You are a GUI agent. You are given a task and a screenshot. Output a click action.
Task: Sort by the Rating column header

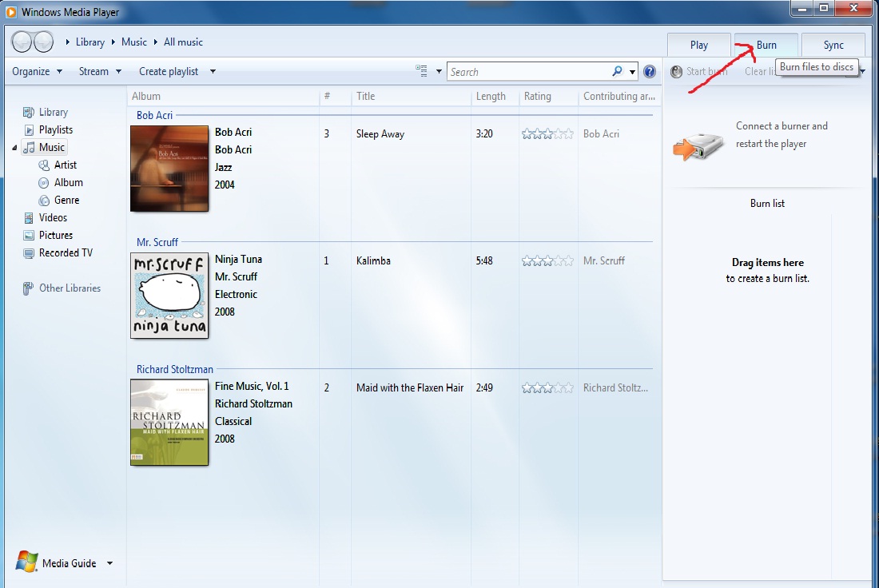click(549, 96)
